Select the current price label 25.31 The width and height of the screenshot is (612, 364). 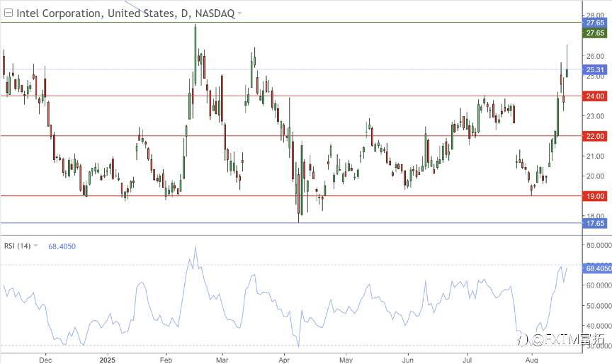pos(595,70)
